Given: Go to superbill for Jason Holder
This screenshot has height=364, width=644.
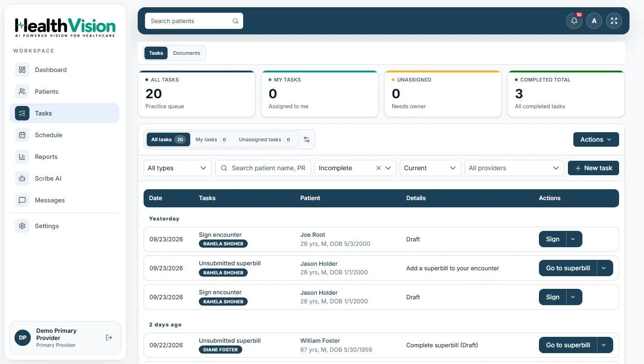Looking at the screenshot, I should 568,268.
